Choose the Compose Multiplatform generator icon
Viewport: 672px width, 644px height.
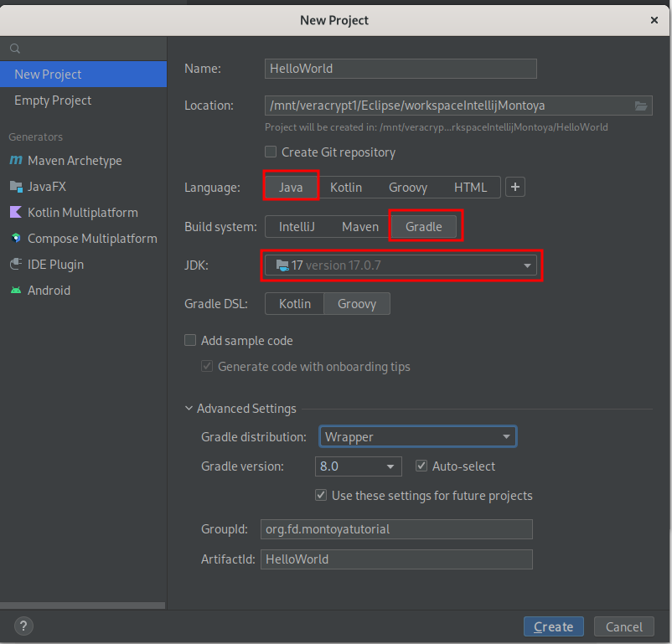pos(16,239)
